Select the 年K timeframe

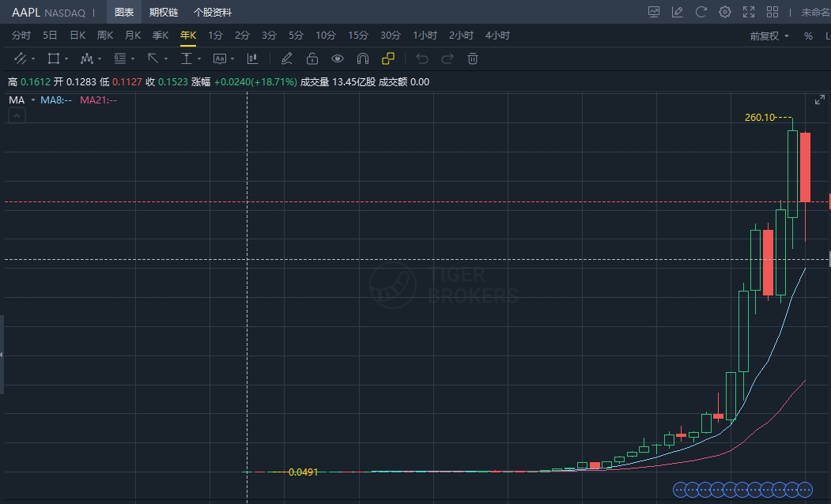tap(188, 36)
